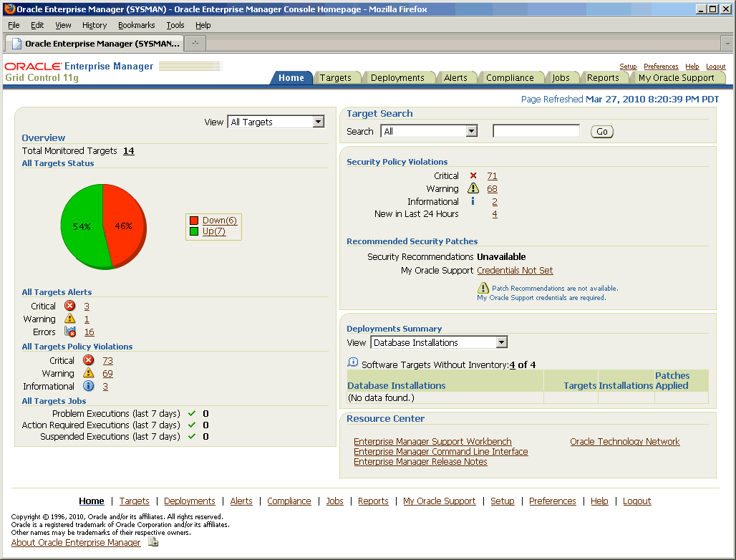Open Enterprise Manager Support Workbench link
736x560 pixels.
(432, 441)
